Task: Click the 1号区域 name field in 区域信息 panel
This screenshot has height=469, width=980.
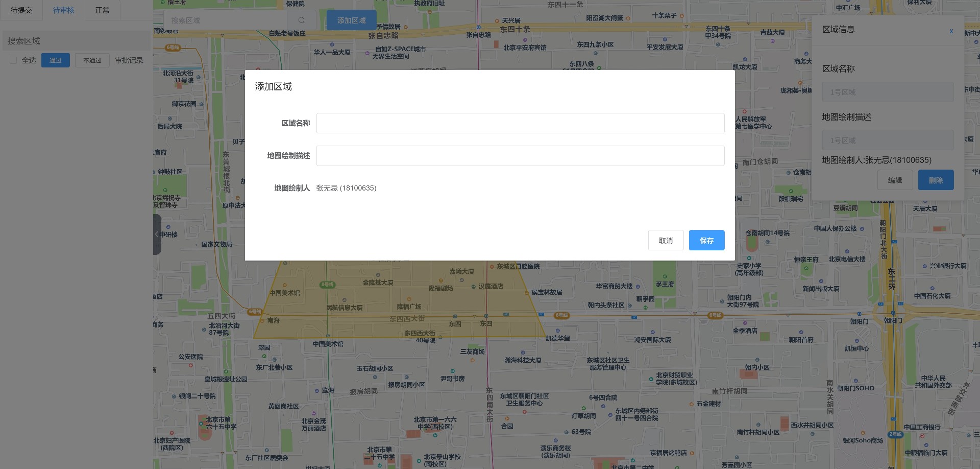Action: pos(888,92)
